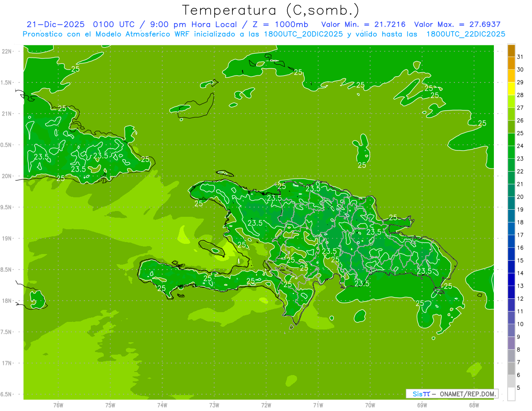
Task: Click the '68W' longitude axis label
Action: click(473, 405)
